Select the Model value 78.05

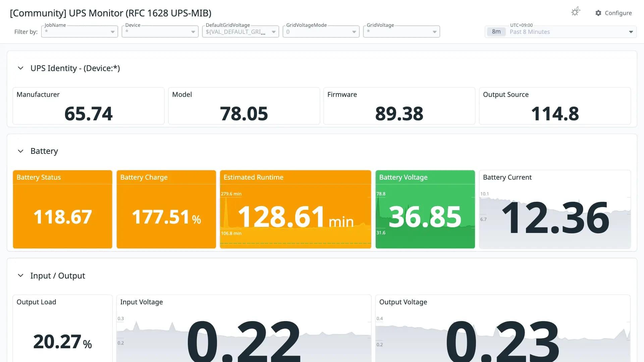(244, 114)
